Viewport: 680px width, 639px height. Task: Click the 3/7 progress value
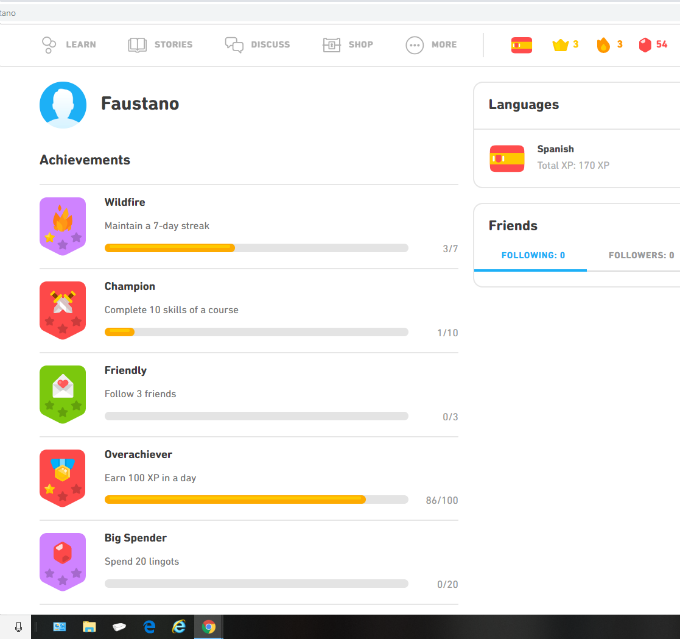pos(450,249)
